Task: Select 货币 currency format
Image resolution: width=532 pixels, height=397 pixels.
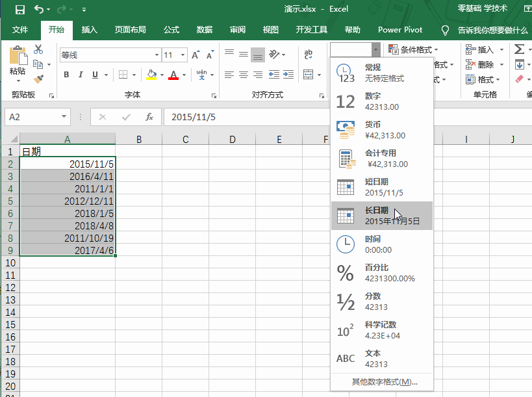Action: click(x=382, y=130)
